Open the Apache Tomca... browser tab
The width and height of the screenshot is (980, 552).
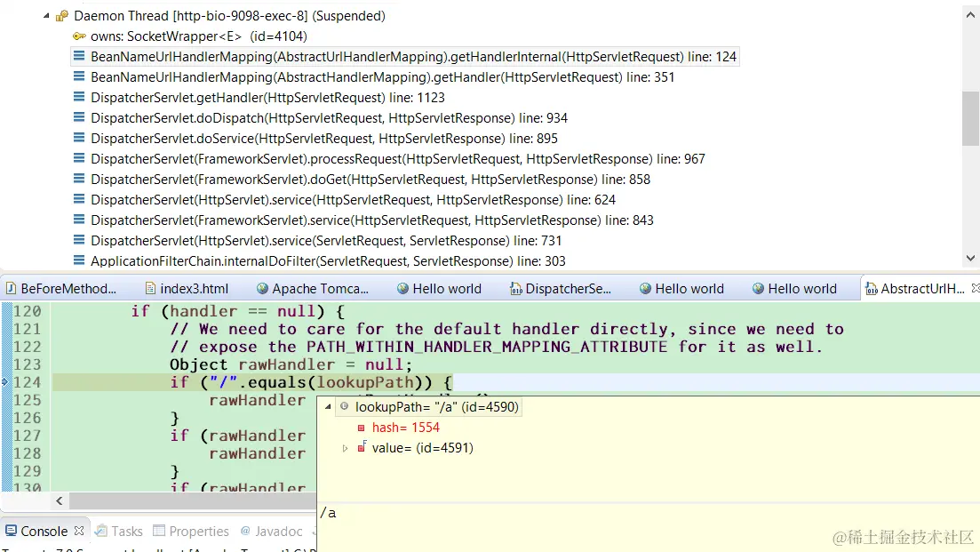(313, 289)
